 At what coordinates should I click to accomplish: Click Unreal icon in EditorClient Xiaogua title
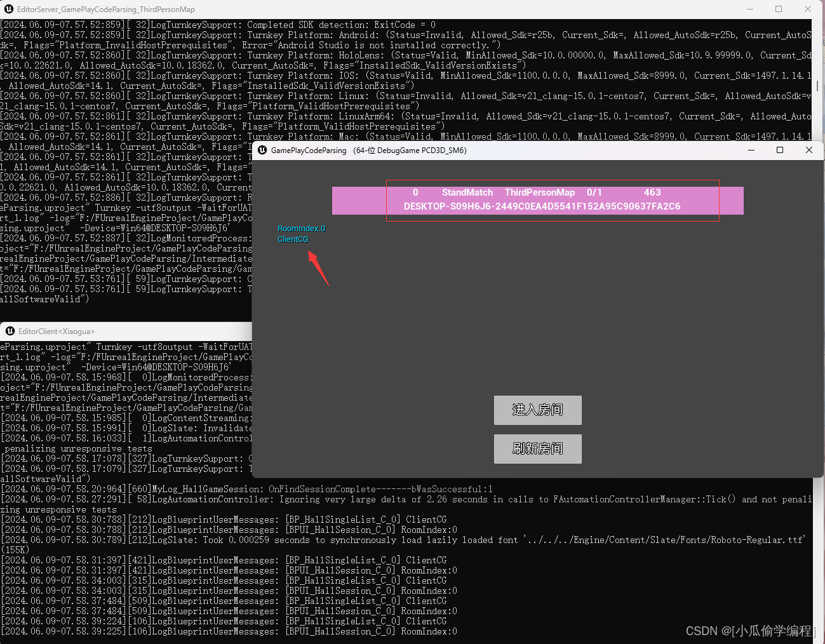tap(10, 331)
